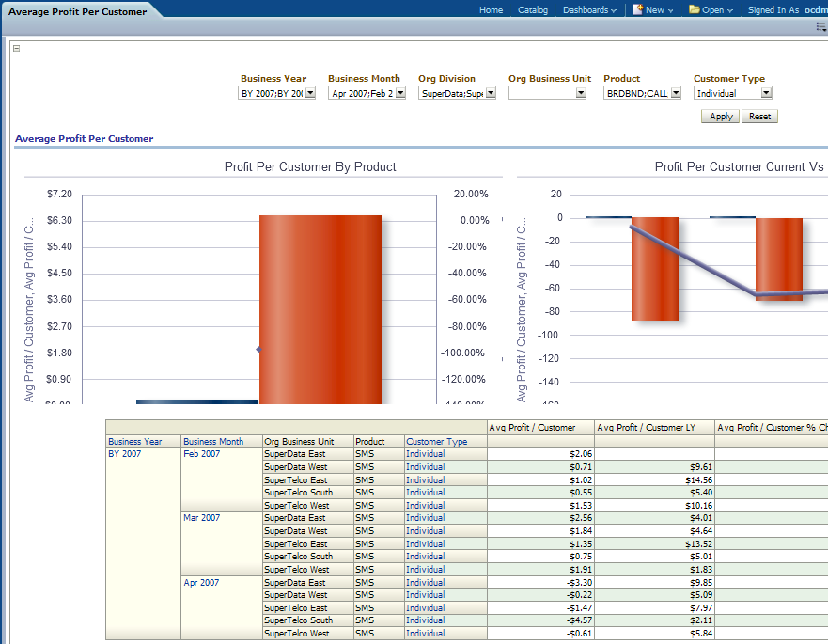Collapse the section using the minus box icon

(16, 49)
